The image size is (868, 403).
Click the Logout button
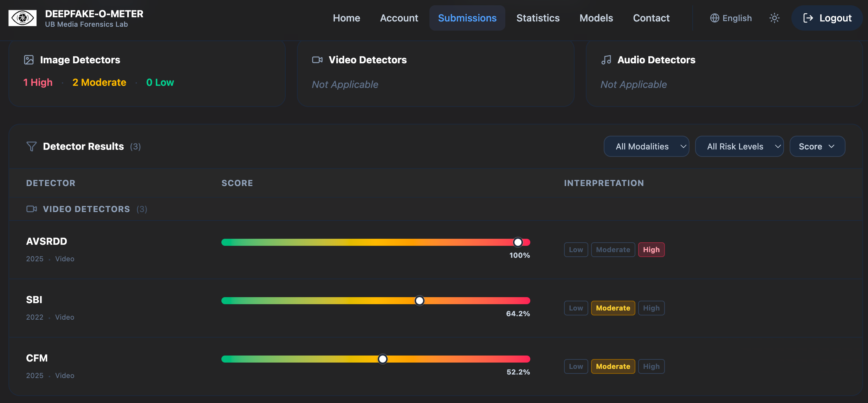point(827,18)
